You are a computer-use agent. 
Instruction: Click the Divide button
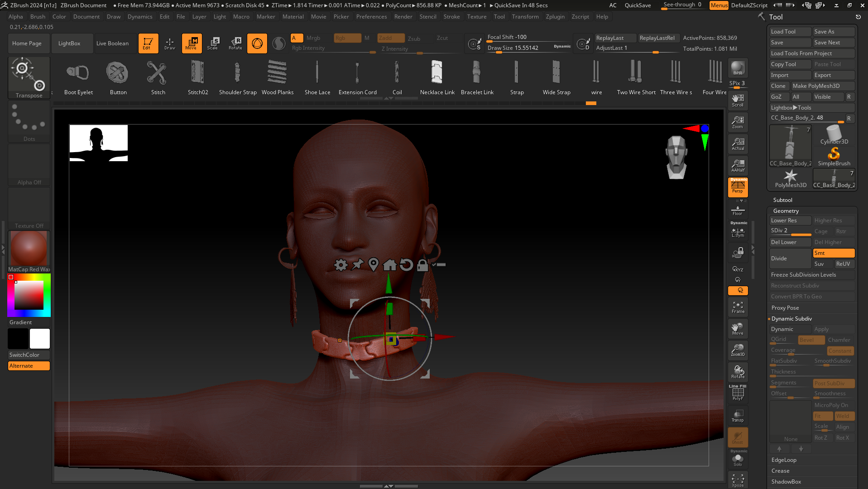(790, 259)
